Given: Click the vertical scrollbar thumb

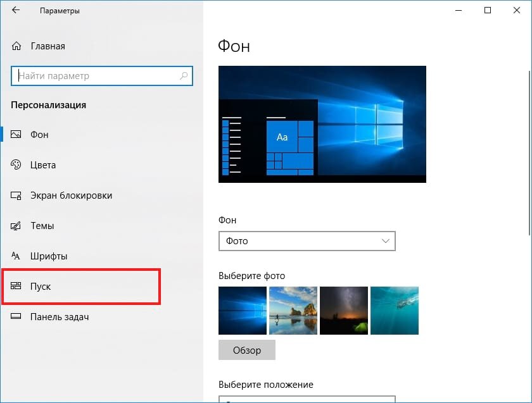Looking at the screenshot, I should (x=529, y=152).
